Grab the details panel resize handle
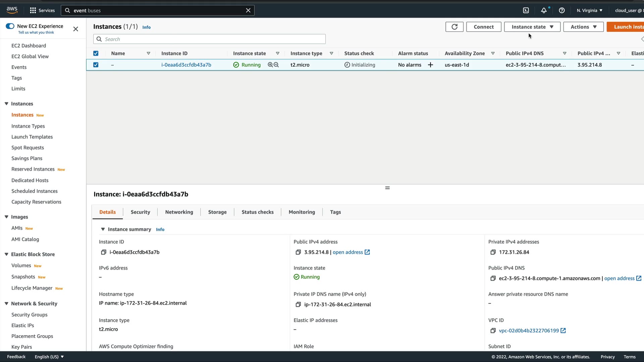The height and width of the screenshot is (362, 644). (387, 188)
